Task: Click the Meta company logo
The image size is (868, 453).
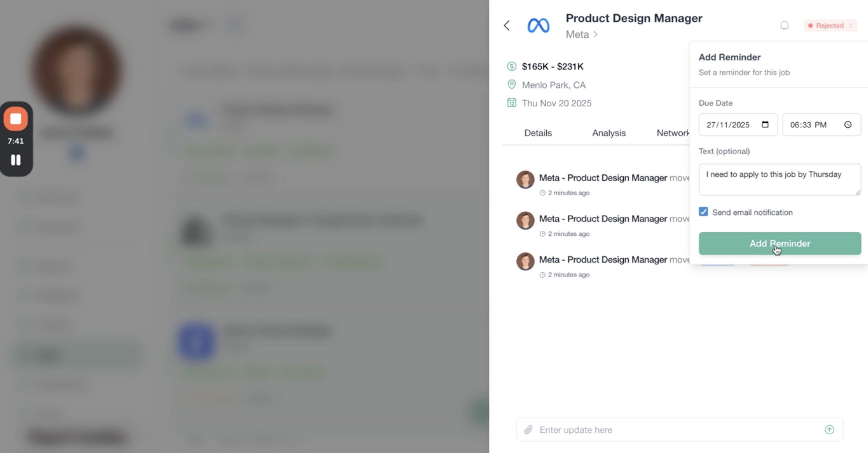Action: (538, 26)
